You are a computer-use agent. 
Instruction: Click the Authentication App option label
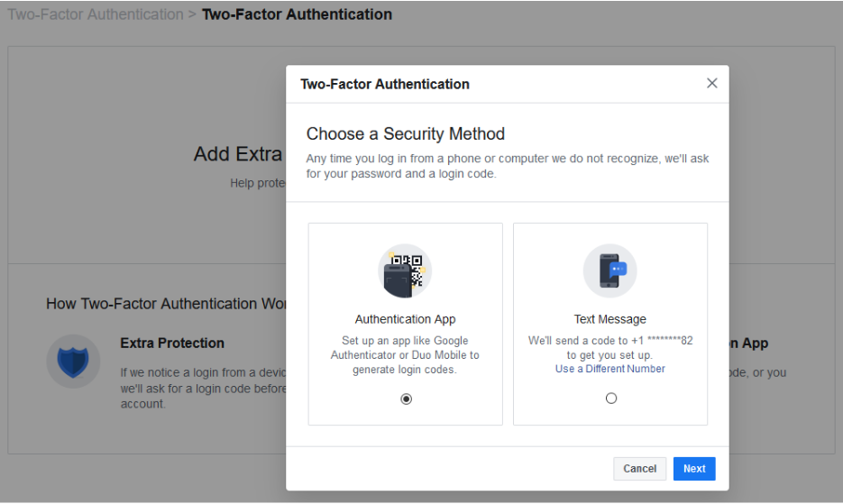click(405, 319)
